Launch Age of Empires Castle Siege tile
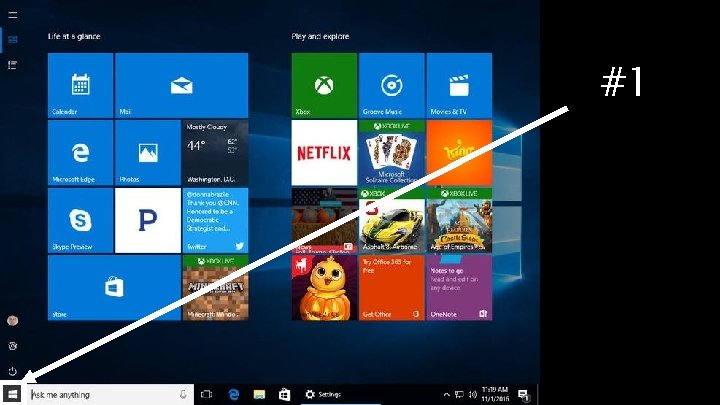Viewport: 720px width, 405px height. [459, 220]
